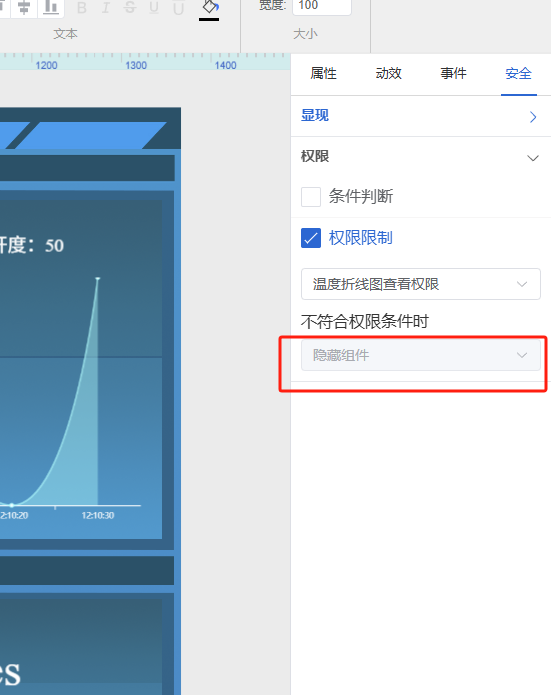
Task: Click the black fill color swatch bar
Action: [209, 20]
